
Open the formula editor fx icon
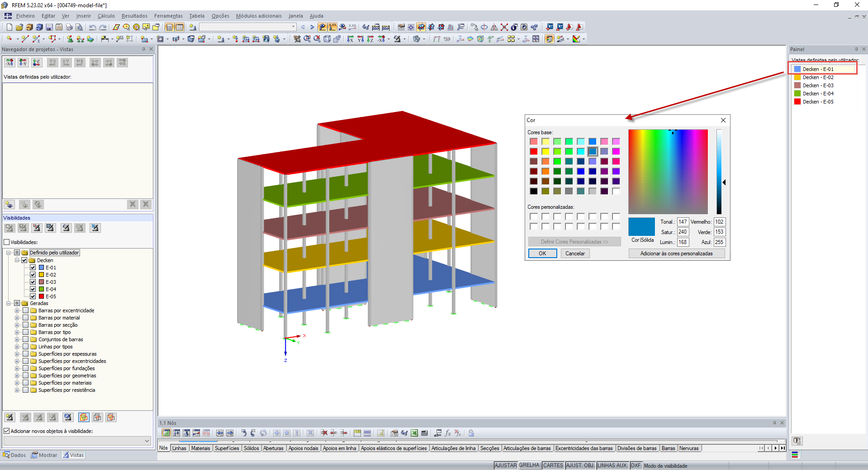tap(448, 433)
